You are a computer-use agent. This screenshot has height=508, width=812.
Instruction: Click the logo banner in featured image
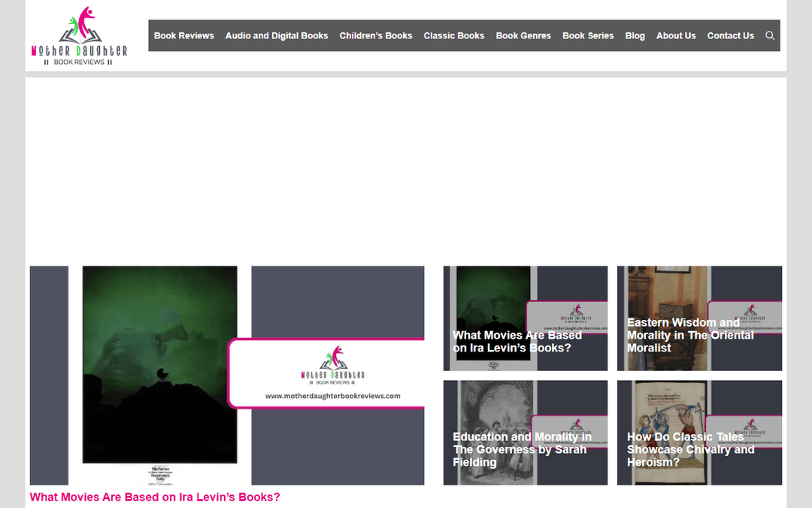click(x=326, y=373)
